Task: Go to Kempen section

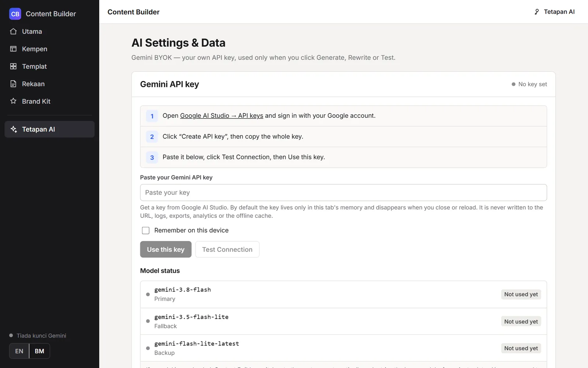Action: 50,49
